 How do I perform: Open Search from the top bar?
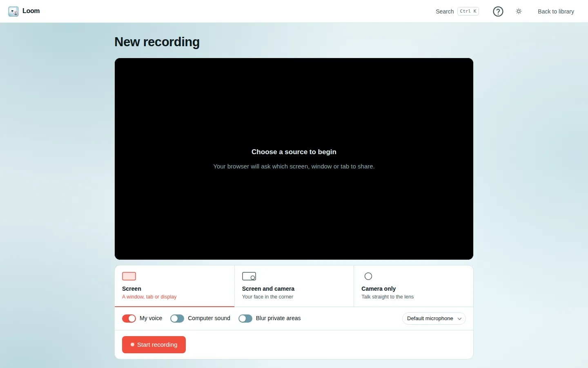tap(445, 11)
